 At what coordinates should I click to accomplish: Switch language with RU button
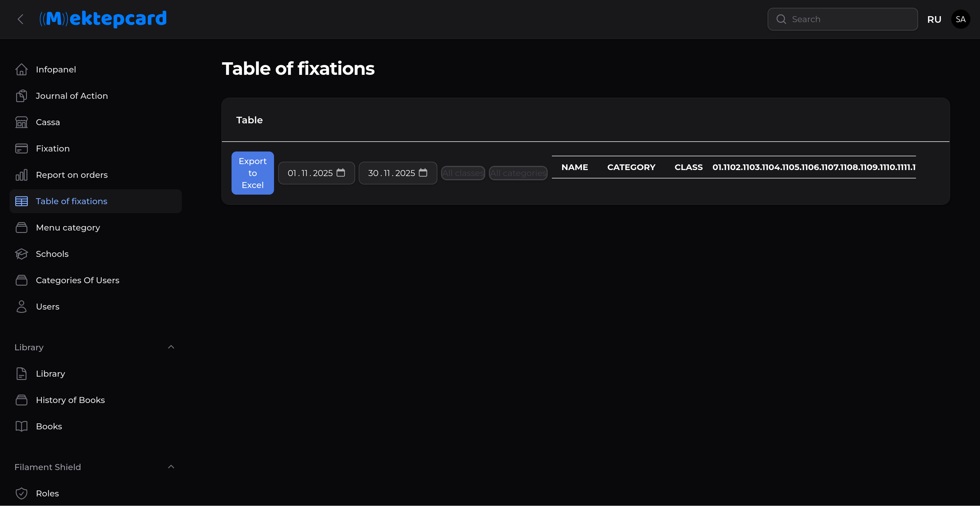click(x=934, y=19)
